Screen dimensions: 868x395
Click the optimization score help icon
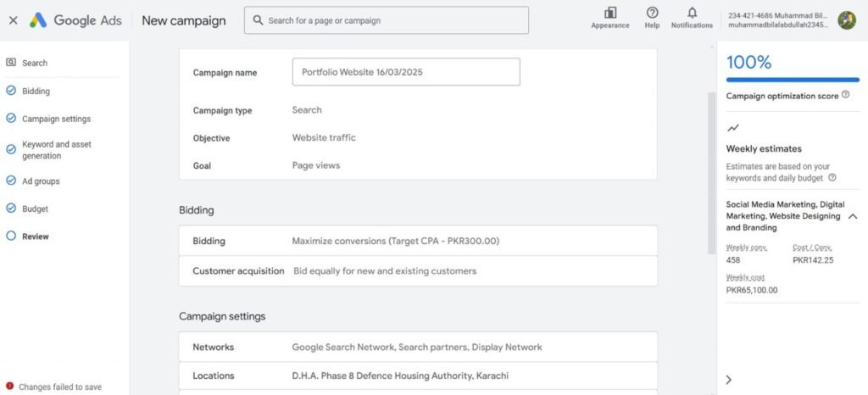click(845, 95)
